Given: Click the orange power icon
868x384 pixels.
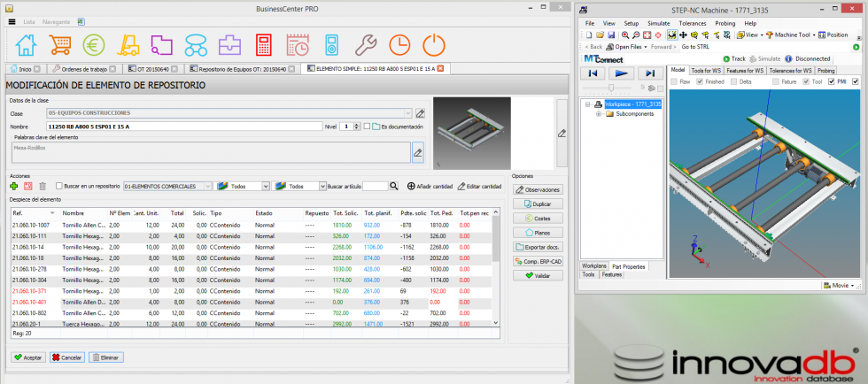Looking at the screenshot, I should pyautogui.click(x=433, y=45).
